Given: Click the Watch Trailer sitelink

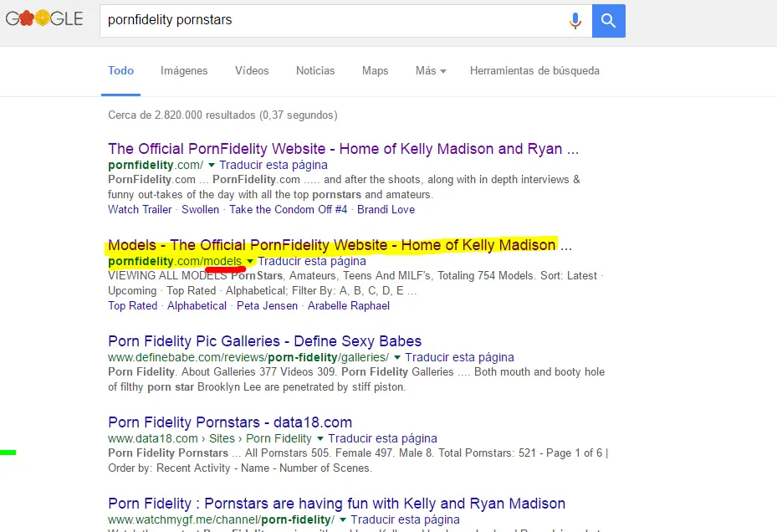Looking at the screenshot, I should [140, 210].
